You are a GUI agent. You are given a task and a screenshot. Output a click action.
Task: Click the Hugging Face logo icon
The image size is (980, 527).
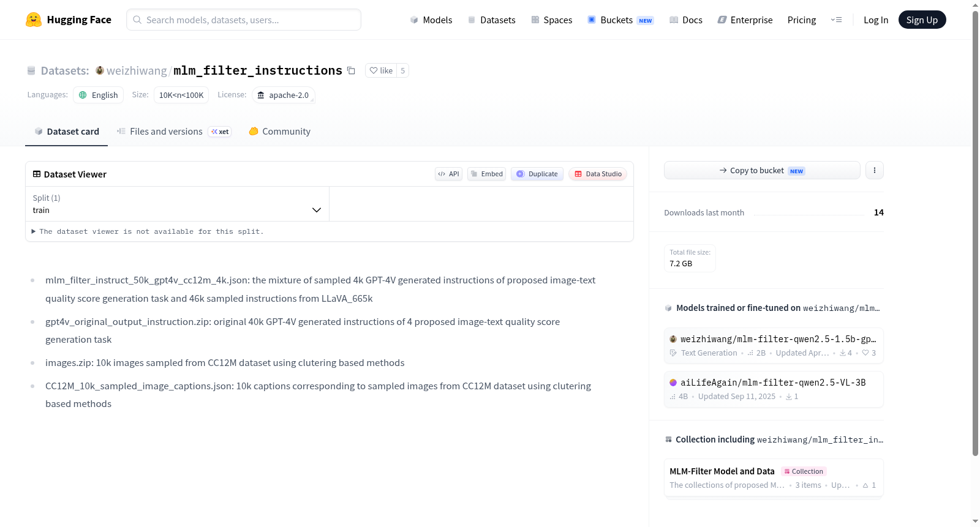click(34, 20)
